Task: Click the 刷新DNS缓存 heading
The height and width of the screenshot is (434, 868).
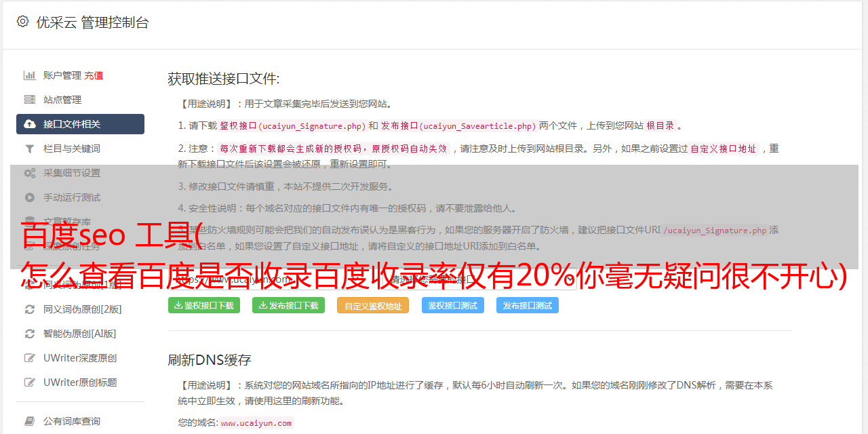Action: (x=210, y=359)
